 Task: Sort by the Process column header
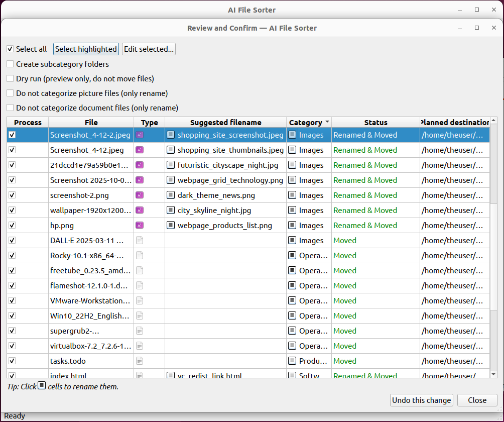[28, 122]
